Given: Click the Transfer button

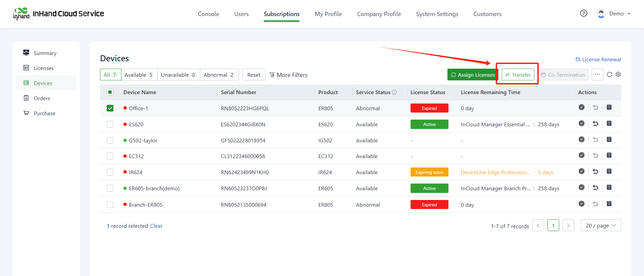Looking at the screenshot, I should [518, 75].
